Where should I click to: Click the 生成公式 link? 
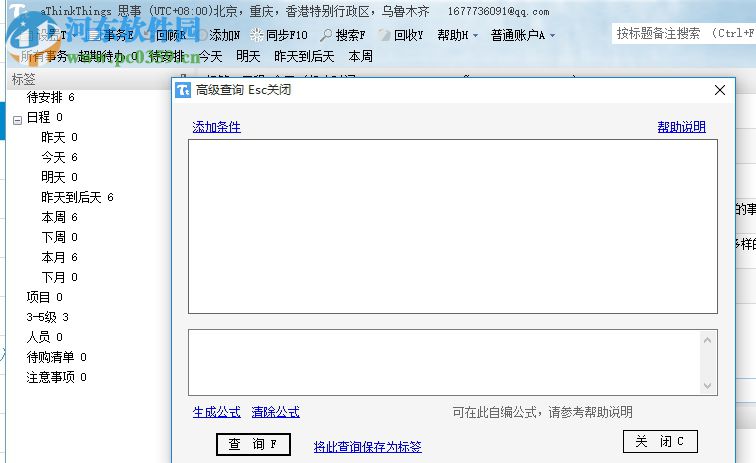[216, 412]
